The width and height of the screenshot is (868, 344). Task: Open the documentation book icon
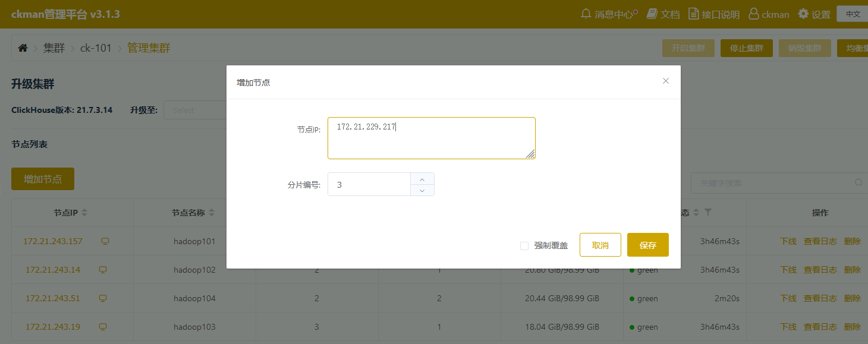point(652,14)
